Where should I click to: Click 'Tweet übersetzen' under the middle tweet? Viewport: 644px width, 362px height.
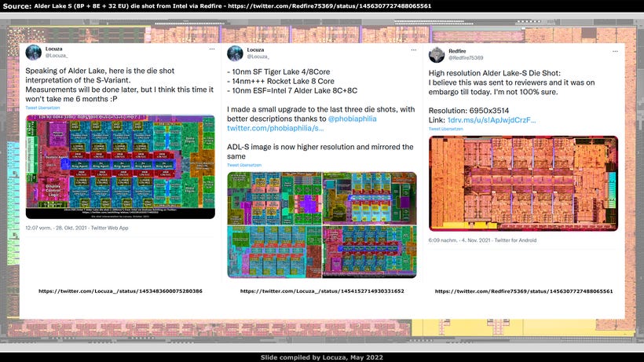(244, 165)
